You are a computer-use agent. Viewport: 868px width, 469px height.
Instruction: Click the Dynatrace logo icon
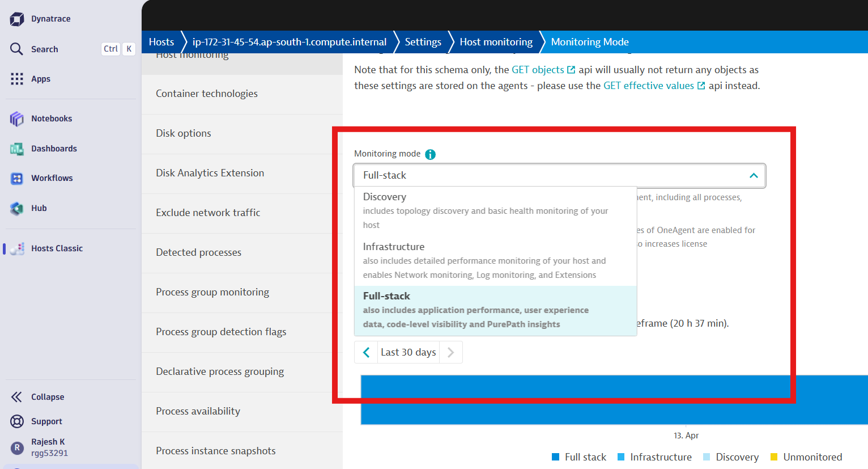[17, 19]
